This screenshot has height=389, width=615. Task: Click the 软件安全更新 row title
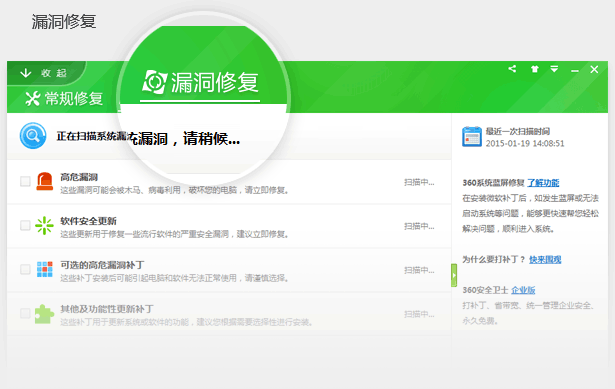[x=88, y=221]
